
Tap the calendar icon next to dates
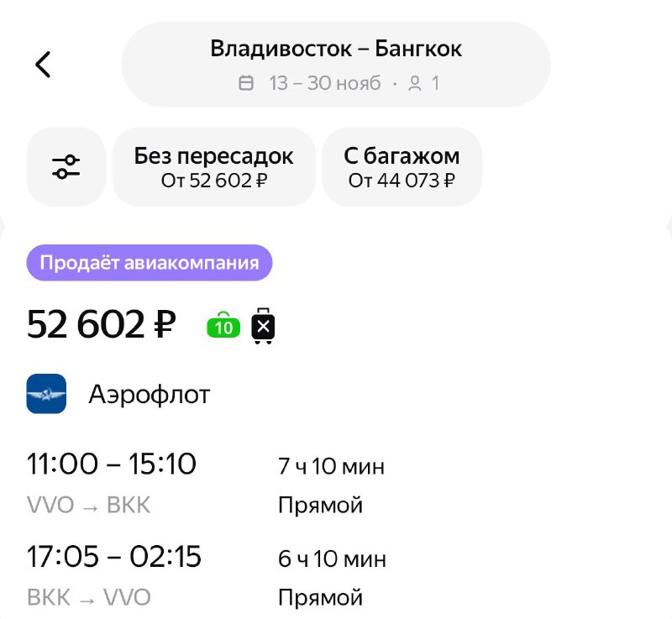pyautogui.click(x=245, y=82)
